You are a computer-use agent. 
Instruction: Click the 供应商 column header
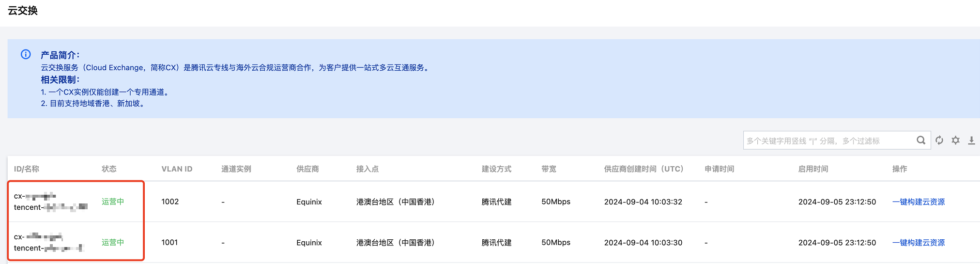point(307,169)
